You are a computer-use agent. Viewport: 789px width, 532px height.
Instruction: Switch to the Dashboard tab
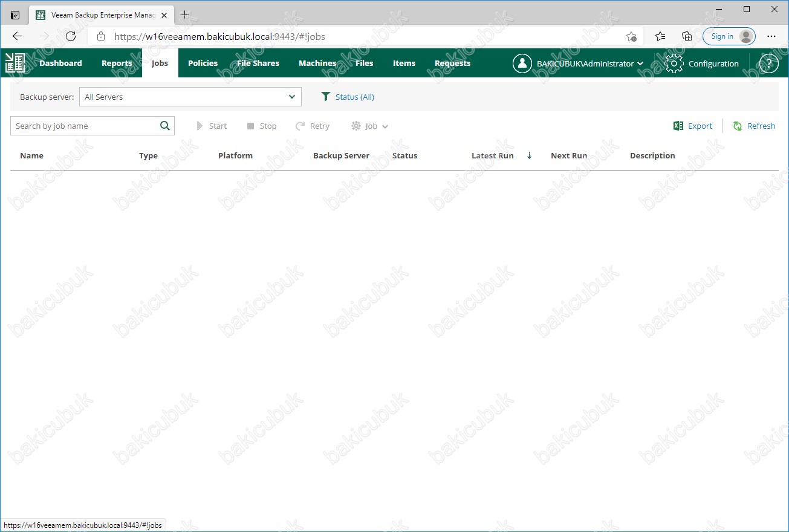[x=60, y=63]
